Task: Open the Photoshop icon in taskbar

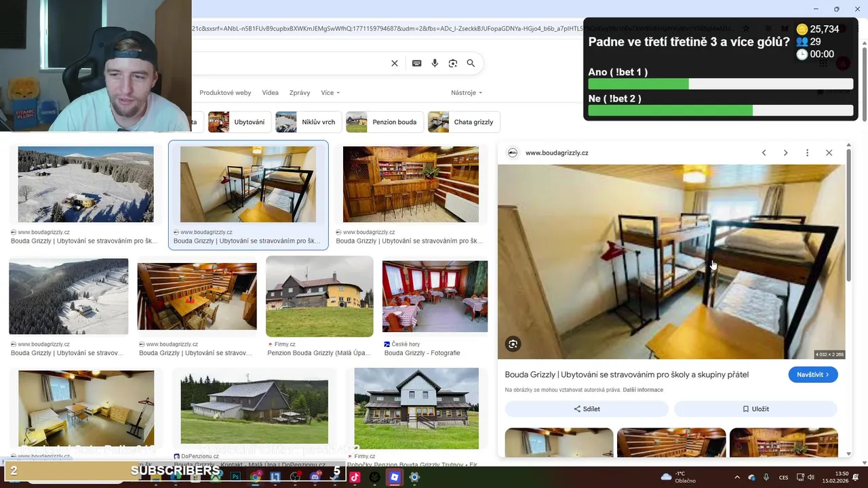Action: point(235,477)
